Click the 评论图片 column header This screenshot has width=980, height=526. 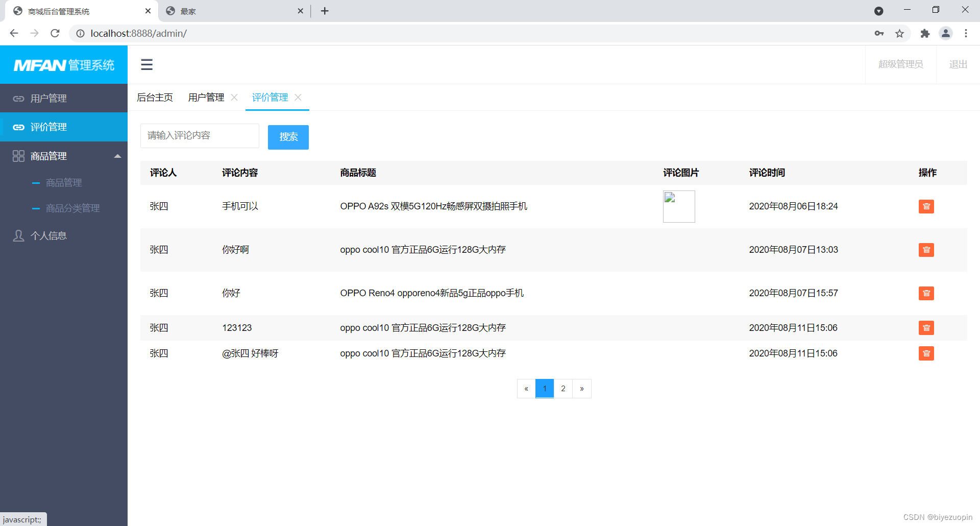(x=681, y=173)
